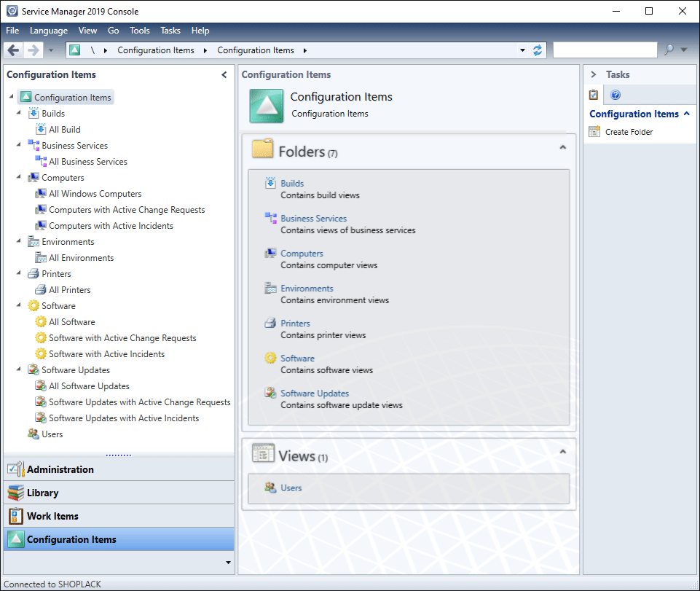This screenshot has width=700, height=591.
Task: Select the Configuration Items wunderbar button
Action: (x=119, y=539)
